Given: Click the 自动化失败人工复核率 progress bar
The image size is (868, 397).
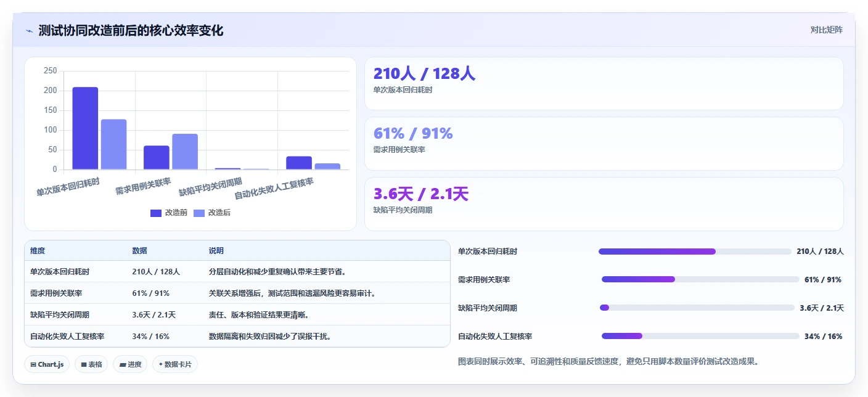Looking at the screenshot, I should click(x=700, y=336).
